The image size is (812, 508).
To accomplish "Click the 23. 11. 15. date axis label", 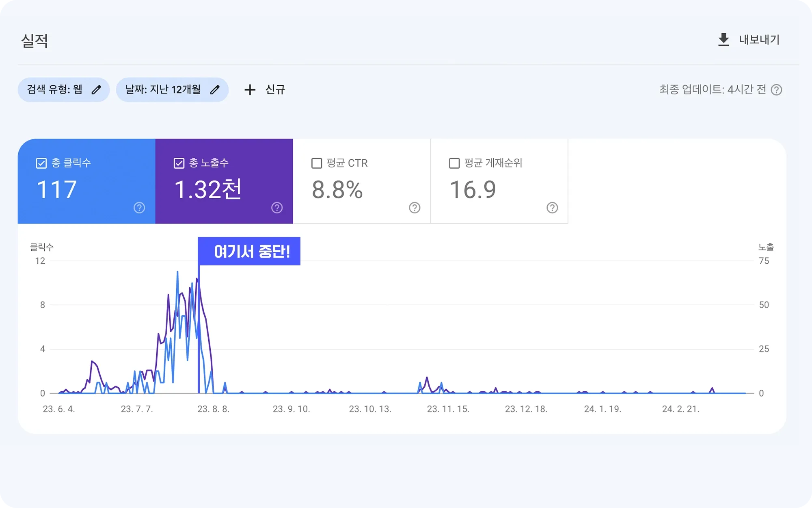I will coord(448,409).
